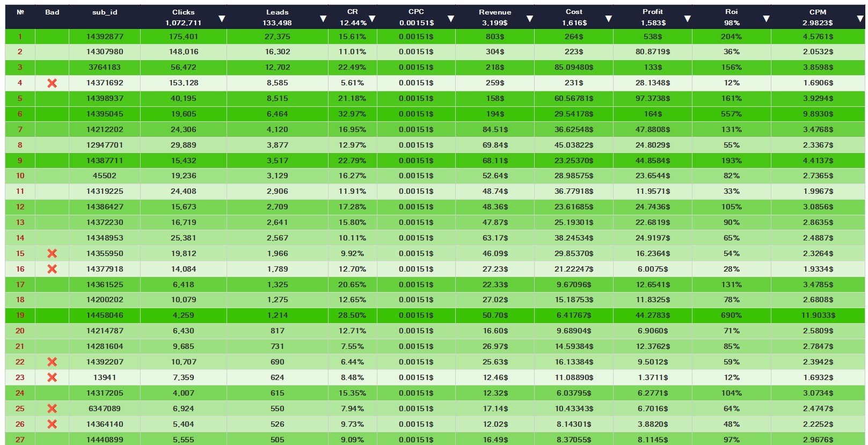Screen dimensions: 868x445
Task: Click the sub_id column header
Action: tap(105, 12)
